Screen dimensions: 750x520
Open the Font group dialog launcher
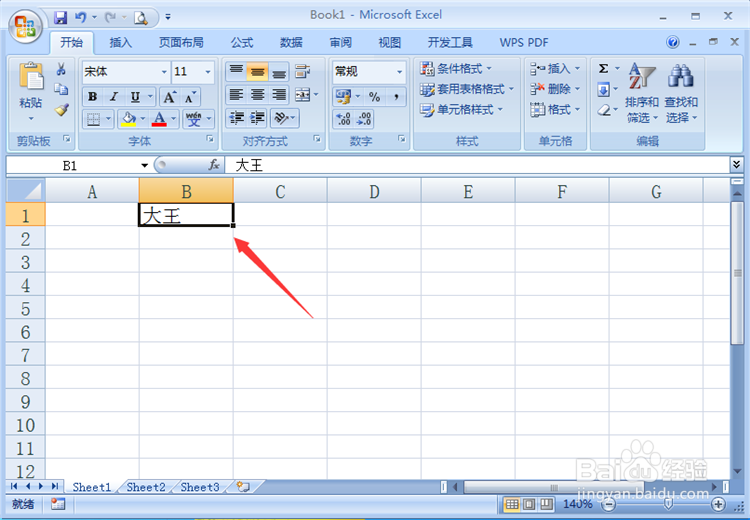tap(210, 139)
